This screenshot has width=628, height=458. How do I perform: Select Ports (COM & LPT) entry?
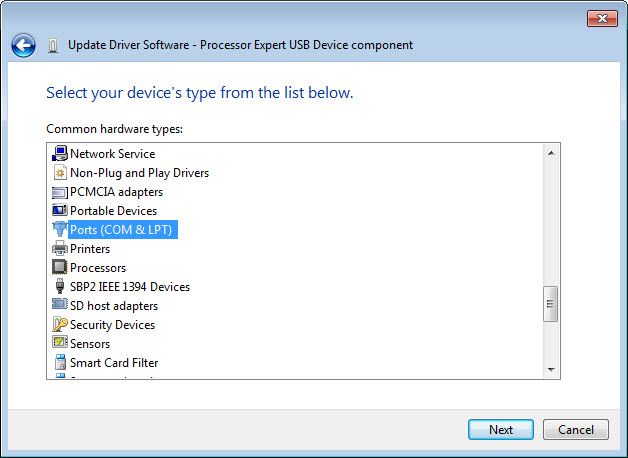pos(123,229)
